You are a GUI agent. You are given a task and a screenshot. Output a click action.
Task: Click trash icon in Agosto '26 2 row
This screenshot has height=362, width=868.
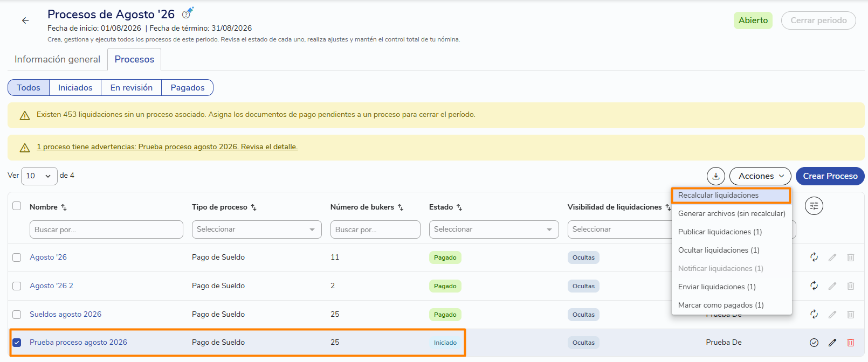851,286
